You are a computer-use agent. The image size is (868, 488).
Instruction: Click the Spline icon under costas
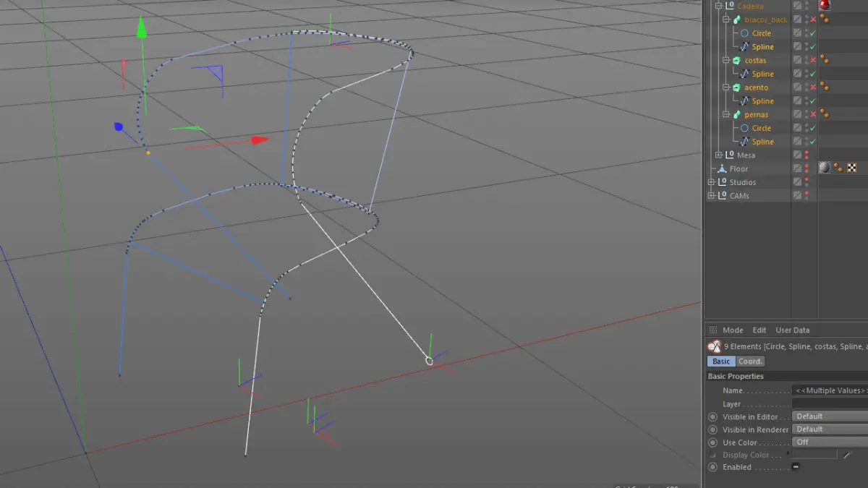(744, 74)
